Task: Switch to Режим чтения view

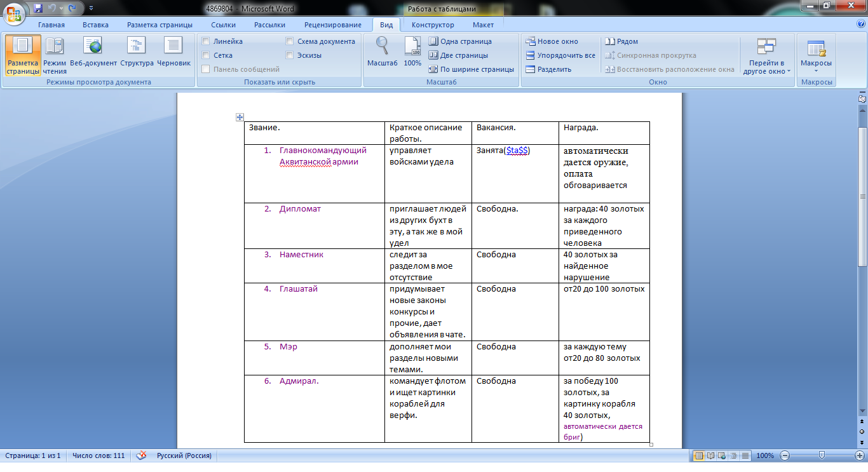Action: coord(55,56)
